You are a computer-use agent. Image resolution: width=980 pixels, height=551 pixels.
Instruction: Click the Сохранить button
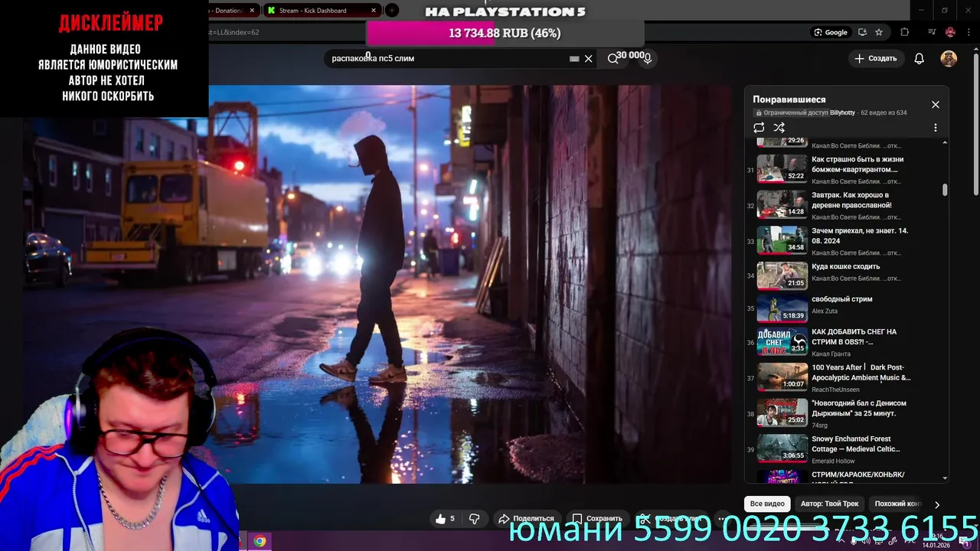[598, 519]
